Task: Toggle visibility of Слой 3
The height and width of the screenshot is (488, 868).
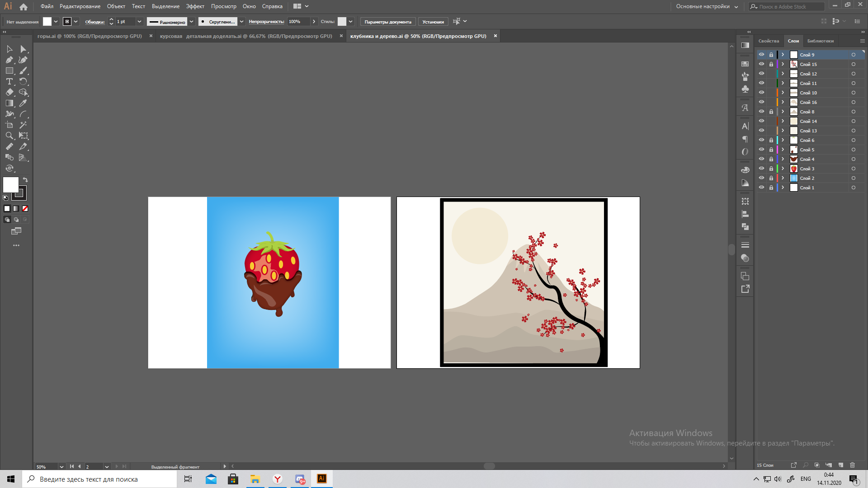Action: coord(761,169)
